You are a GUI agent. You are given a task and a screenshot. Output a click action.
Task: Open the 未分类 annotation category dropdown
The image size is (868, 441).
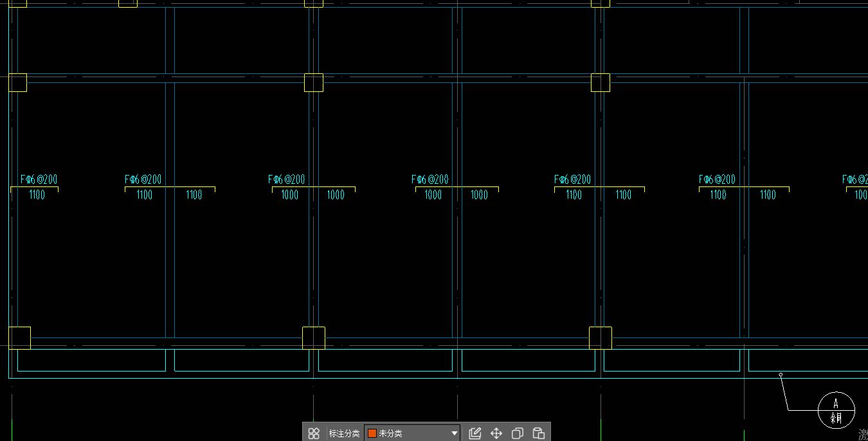412,433
